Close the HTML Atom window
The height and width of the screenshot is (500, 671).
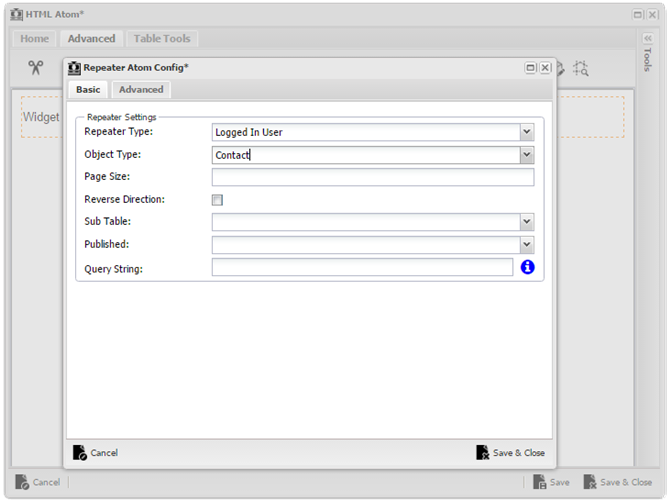pos(652,15)
